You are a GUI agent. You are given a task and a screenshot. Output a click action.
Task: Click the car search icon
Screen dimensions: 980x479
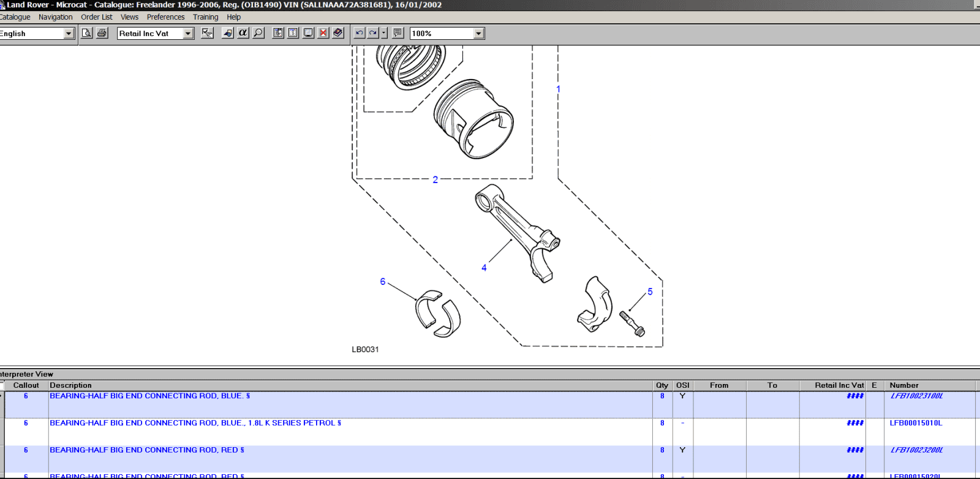click(x=228, y=33)
